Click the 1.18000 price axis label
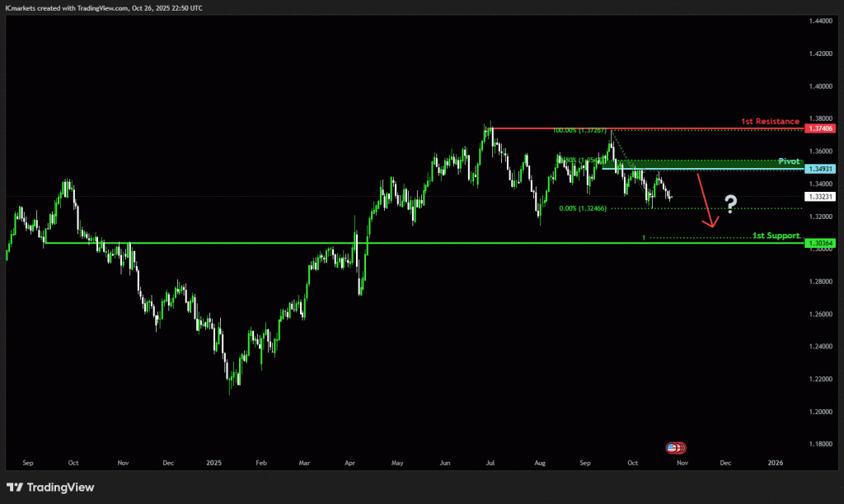844x504 pixels. click(822, 444)
